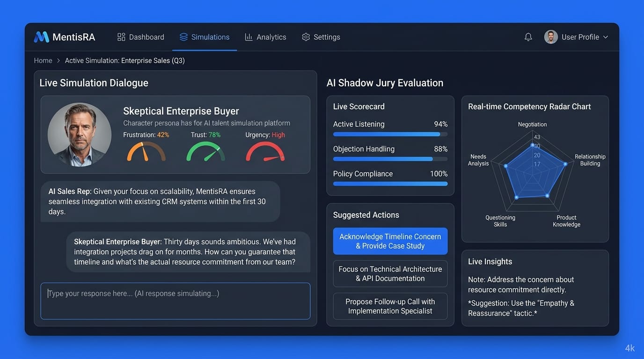Click the Suggested Actions heading
Image resolution: width=644 pixels, height=359 pixels.
pyautogui.click(x=366, y=215)
